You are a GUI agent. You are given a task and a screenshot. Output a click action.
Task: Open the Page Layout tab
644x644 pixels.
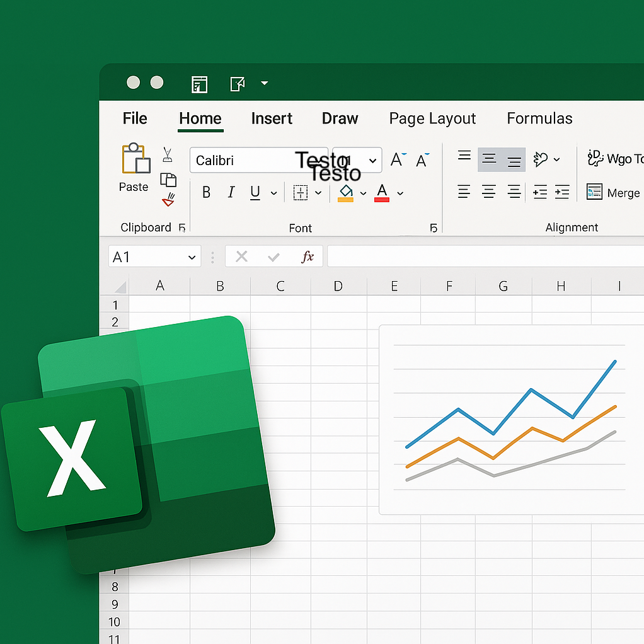click(432, 118)
